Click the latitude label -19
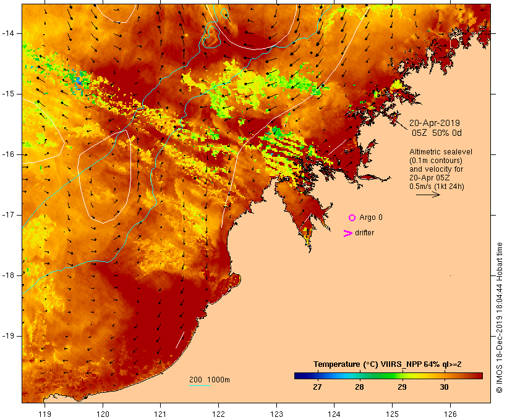 (x=7, y=336)
